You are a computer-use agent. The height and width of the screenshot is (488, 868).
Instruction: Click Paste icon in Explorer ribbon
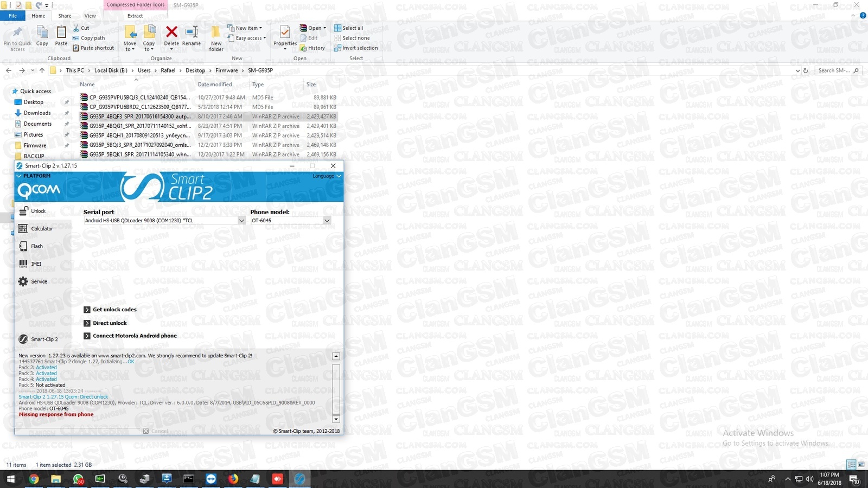61,36
